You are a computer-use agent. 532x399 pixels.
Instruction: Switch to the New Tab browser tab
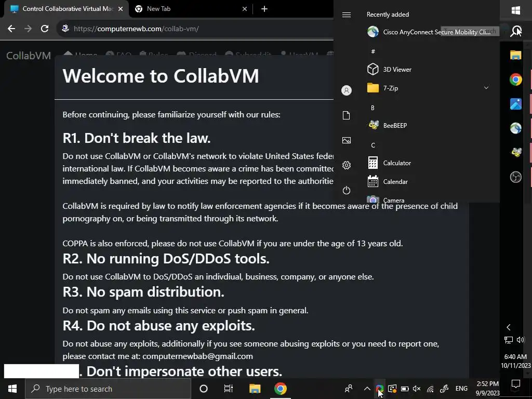(x=191, y=9)
